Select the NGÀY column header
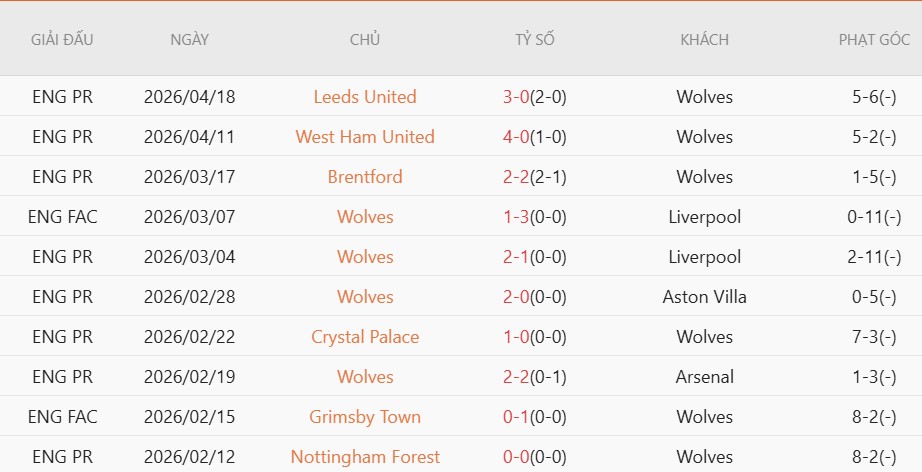The image size is (922, 472). (x=189, y=40)
